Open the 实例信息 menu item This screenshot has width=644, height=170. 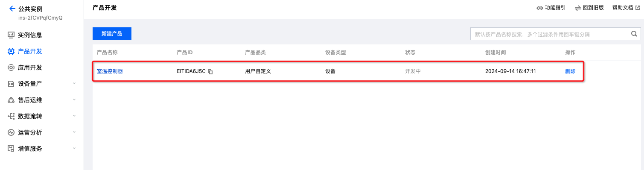pyautogui.click(x=42, y=35)
